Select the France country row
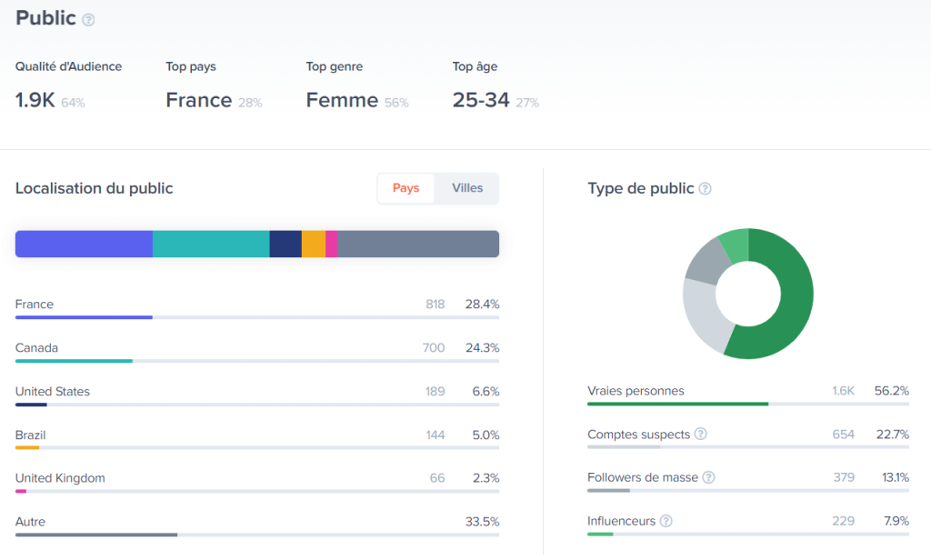 [257, 307]
